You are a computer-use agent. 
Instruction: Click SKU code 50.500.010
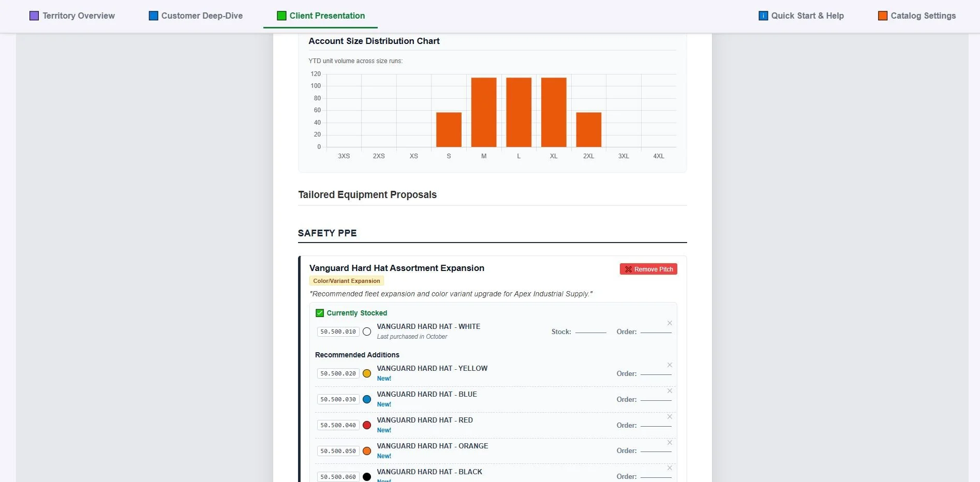coord(338,332)
